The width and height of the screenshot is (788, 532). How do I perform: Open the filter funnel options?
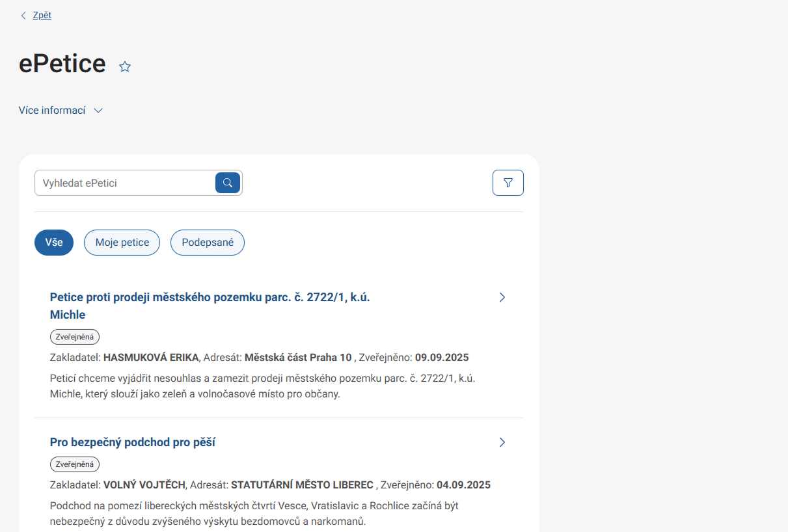click(x=508, y=183)
